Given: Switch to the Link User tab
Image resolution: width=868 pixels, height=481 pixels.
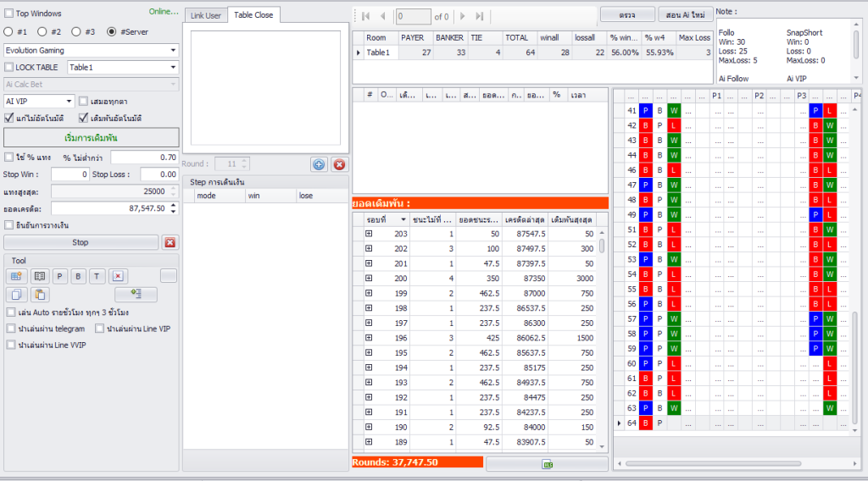Looking at the screenshot, I should (205, 15).
